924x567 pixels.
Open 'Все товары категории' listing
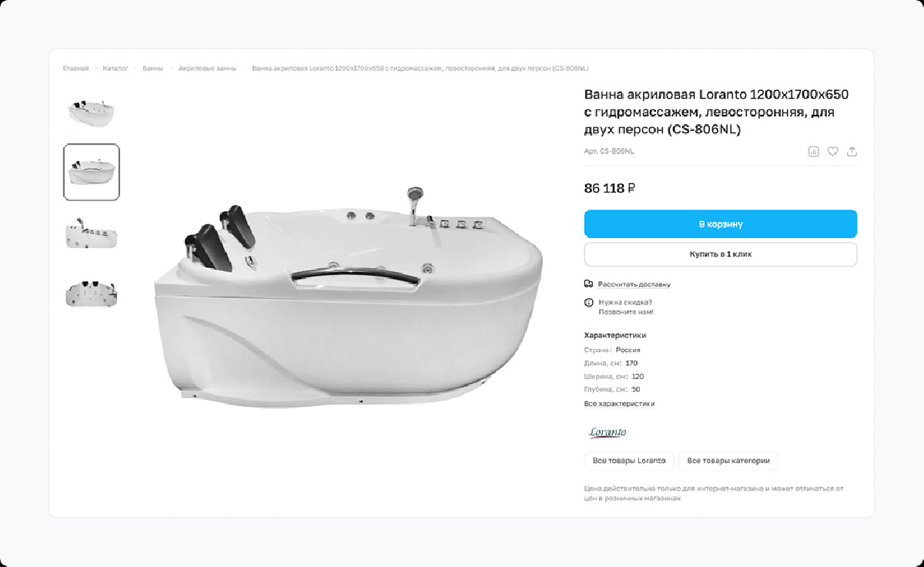728,461
